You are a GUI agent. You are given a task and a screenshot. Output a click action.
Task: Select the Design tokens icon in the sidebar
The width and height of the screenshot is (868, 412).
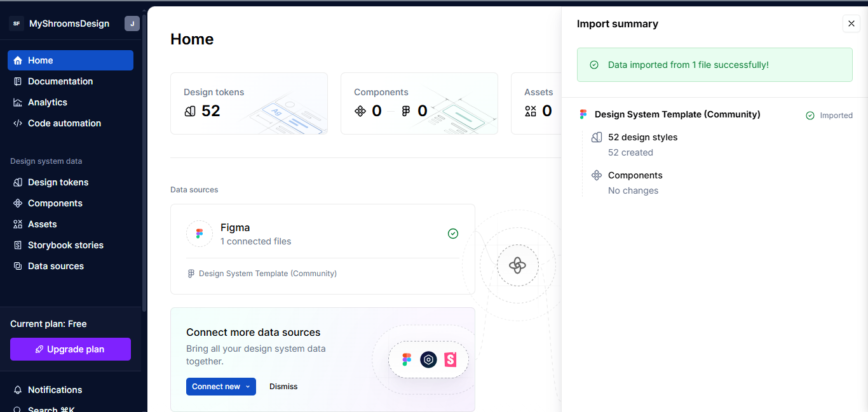tap(17, 182)
